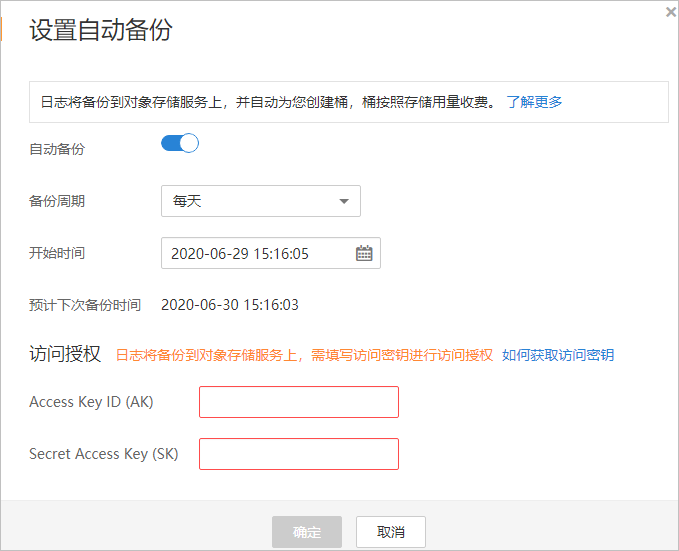Viewport: 679px width, 551px height.
Task: Toggle the 自动备份 switch off
Action: coord(180,144)
